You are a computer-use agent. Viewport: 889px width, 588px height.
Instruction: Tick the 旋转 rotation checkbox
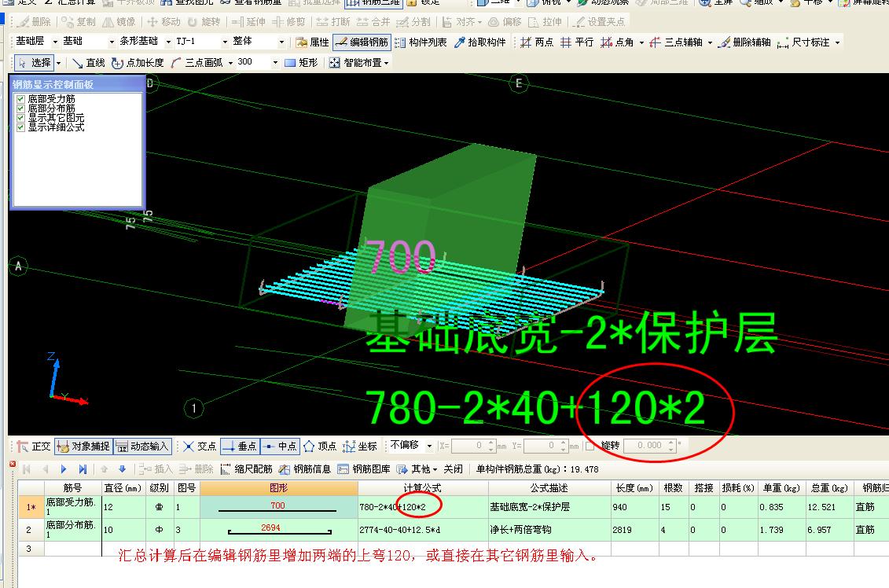590,446
